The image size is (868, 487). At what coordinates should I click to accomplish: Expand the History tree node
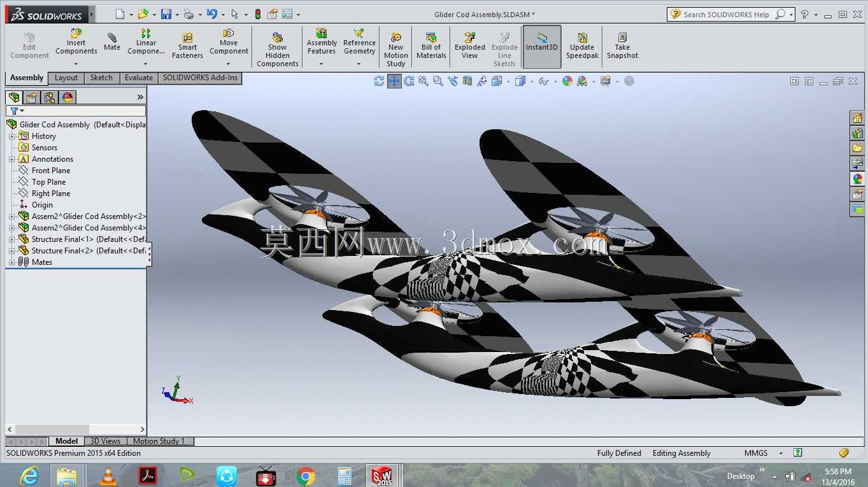tap(11, 136)
